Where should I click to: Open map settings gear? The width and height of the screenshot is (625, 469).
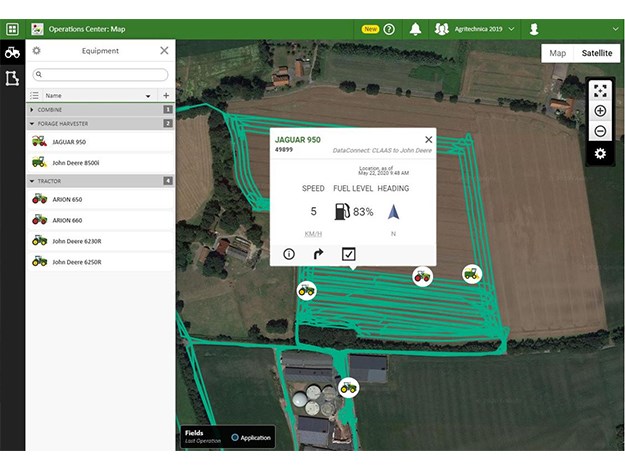pyautogui.click(x=600, y=153)
